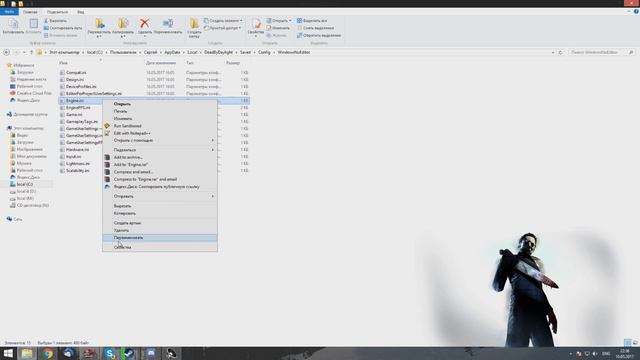Click the Back navigation arrow
This screenshot has width=640, height=360.
tap(6, 52)
